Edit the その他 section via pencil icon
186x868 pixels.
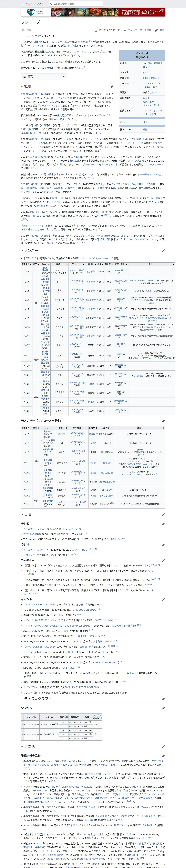(163, 746)
